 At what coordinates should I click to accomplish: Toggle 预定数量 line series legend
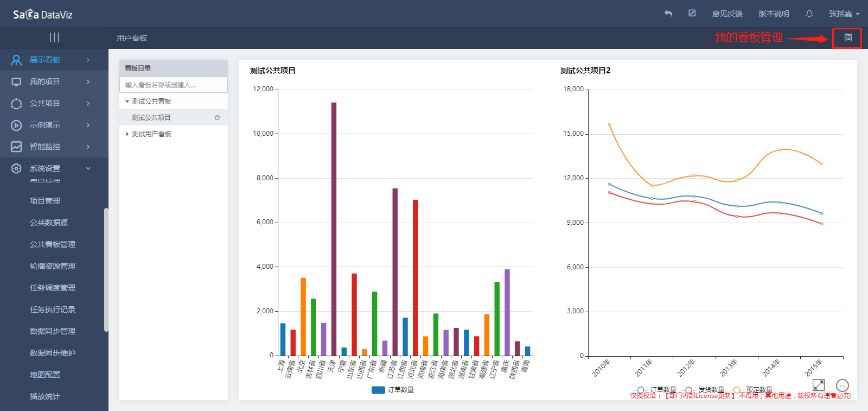751,390
